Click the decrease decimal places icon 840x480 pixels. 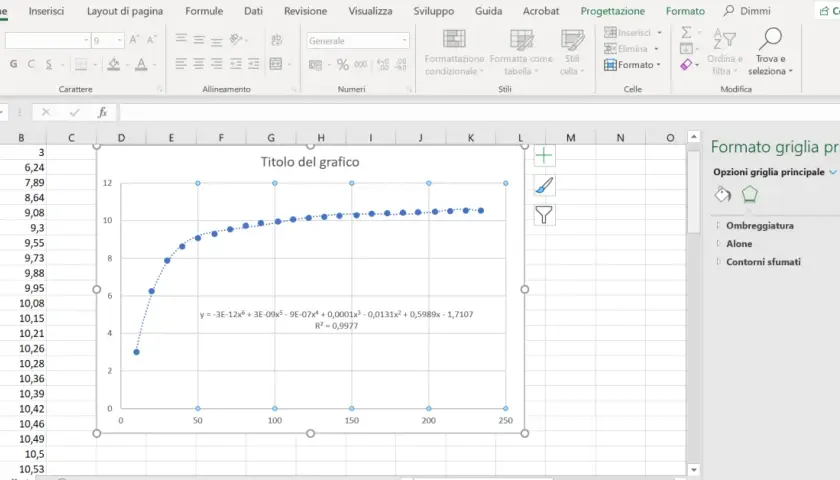click(x=401, y=65)
